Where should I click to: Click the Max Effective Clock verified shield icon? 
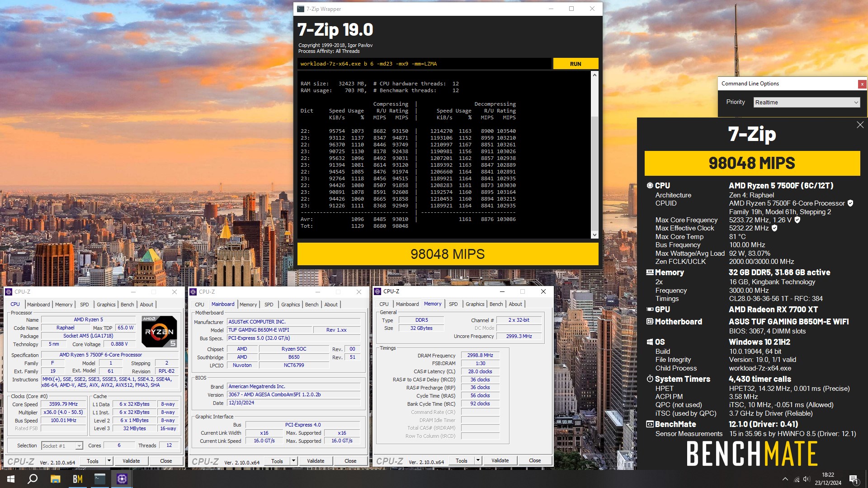tap(774, 228)
